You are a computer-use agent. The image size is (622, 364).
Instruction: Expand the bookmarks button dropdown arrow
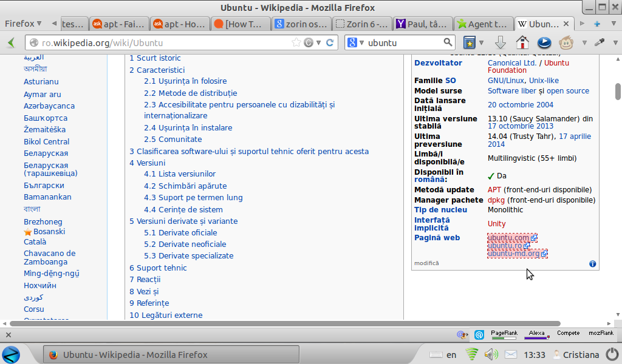pyautogui.click(x=481, y=43)
